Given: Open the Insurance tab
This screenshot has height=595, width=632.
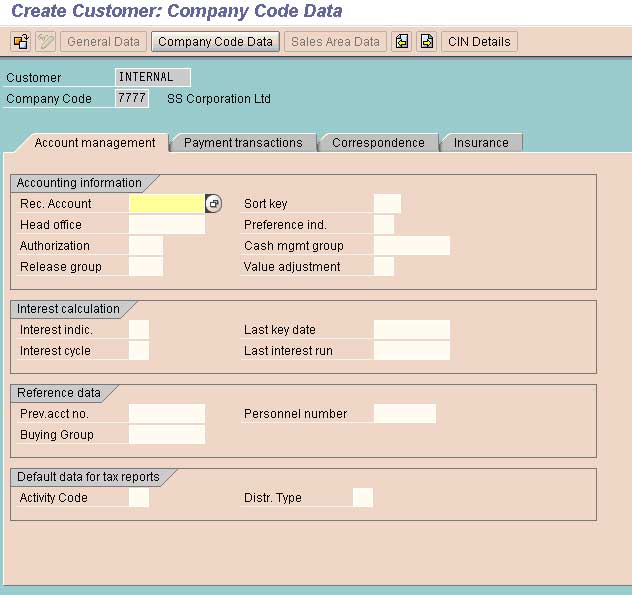Looking at the screenshot, I should click(x=481, y=143).
